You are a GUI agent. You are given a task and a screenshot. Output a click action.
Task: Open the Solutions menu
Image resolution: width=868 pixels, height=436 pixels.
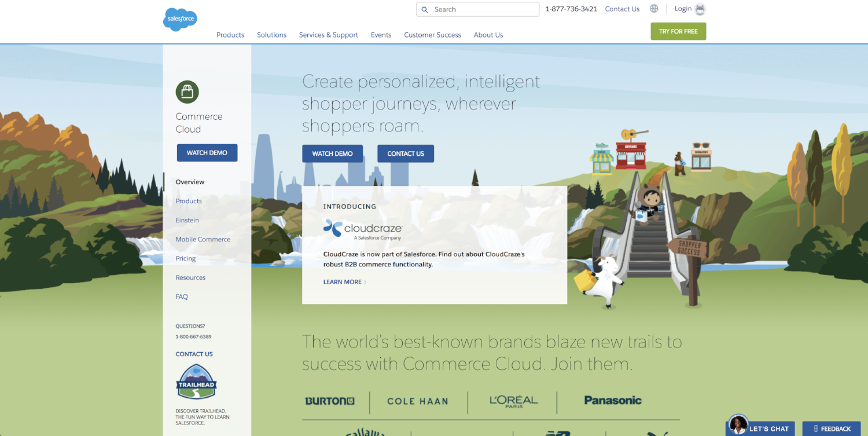click(x=271, y=35)
